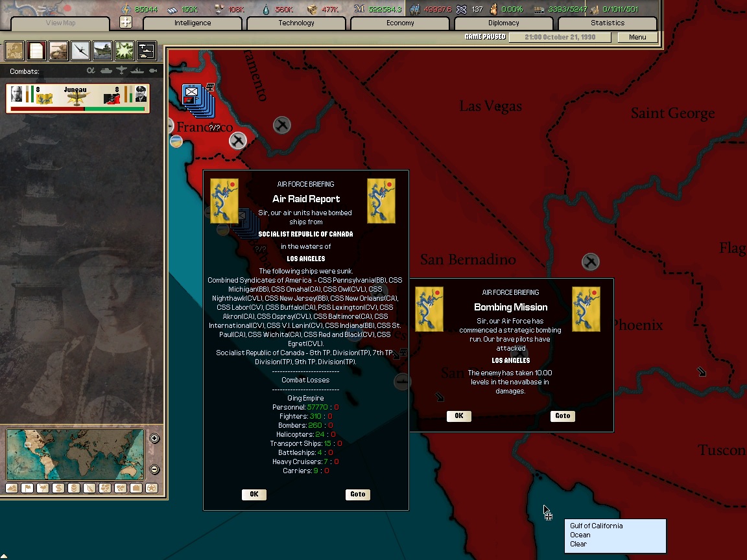Open the Statistics tab
The image size is (747, 560).
coord(608,23)
